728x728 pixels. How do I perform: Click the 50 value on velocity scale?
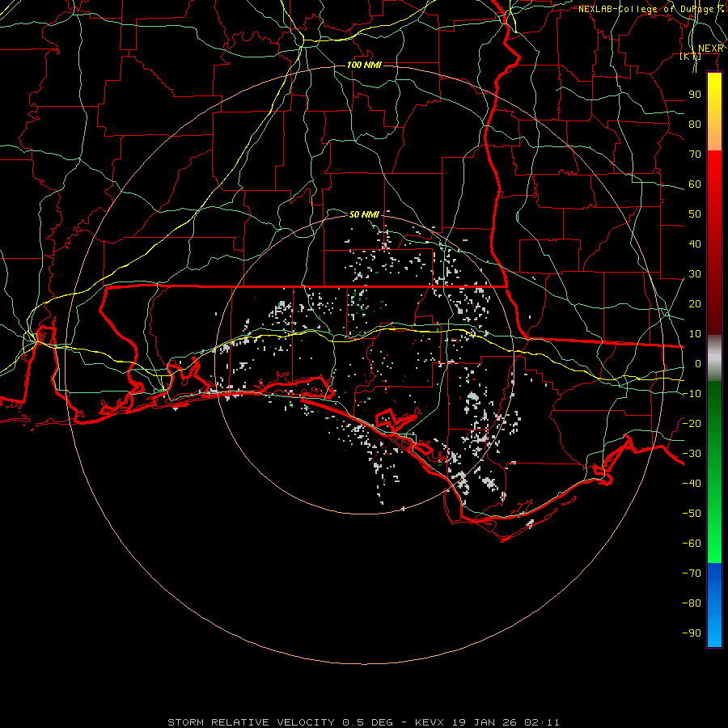point(695,214)
